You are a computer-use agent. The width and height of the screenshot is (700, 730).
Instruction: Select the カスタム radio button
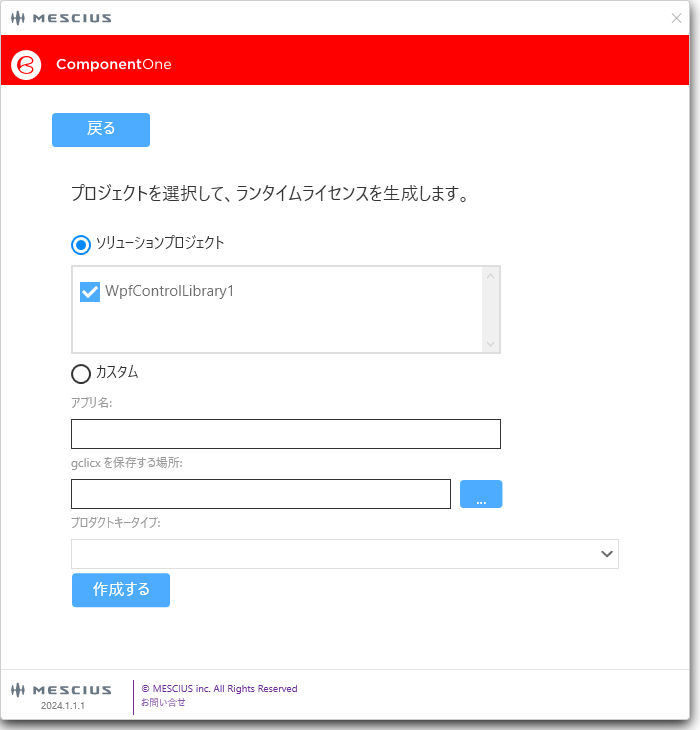click(81, 374)
